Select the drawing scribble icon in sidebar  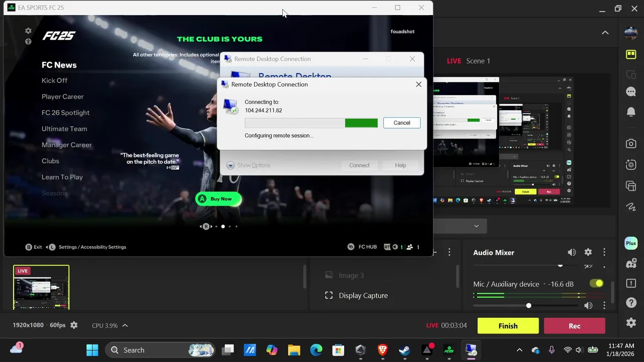631,207
